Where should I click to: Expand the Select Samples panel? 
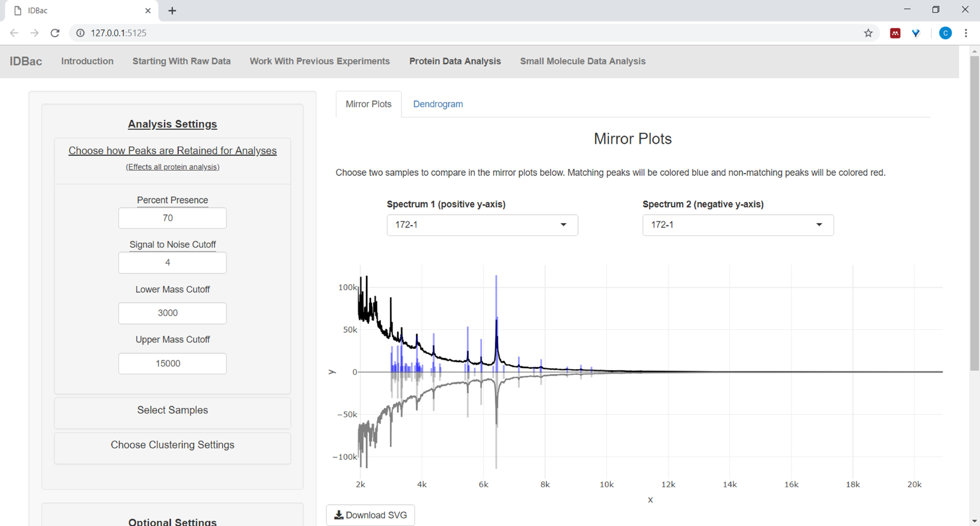point(172,410)
